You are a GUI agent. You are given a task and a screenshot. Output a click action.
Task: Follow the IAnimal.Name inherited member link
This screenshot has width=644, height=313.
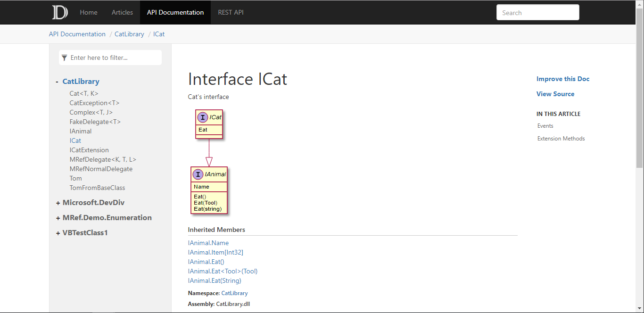(208, 243)
